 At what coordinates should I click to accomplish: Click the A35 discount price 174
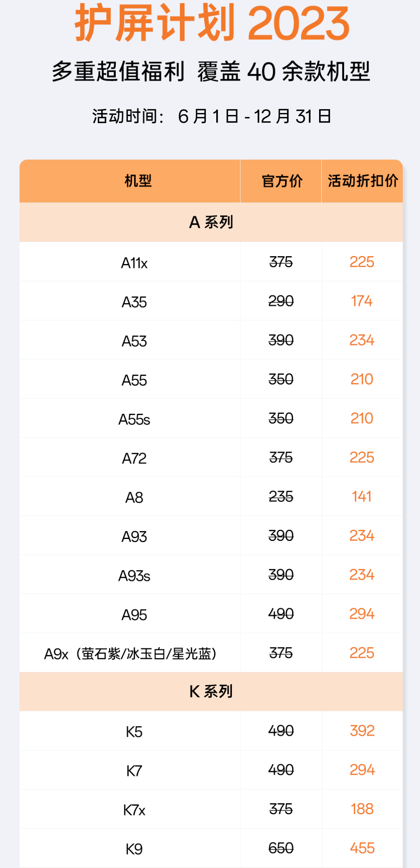click(362, 301)
